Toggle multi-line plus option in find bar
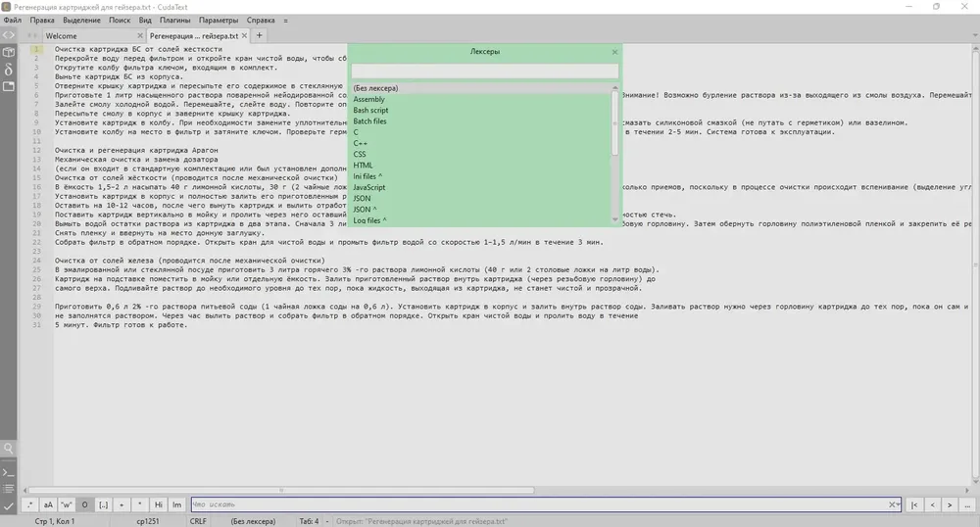This screenshot has width=980, height=527. (122, 504)
